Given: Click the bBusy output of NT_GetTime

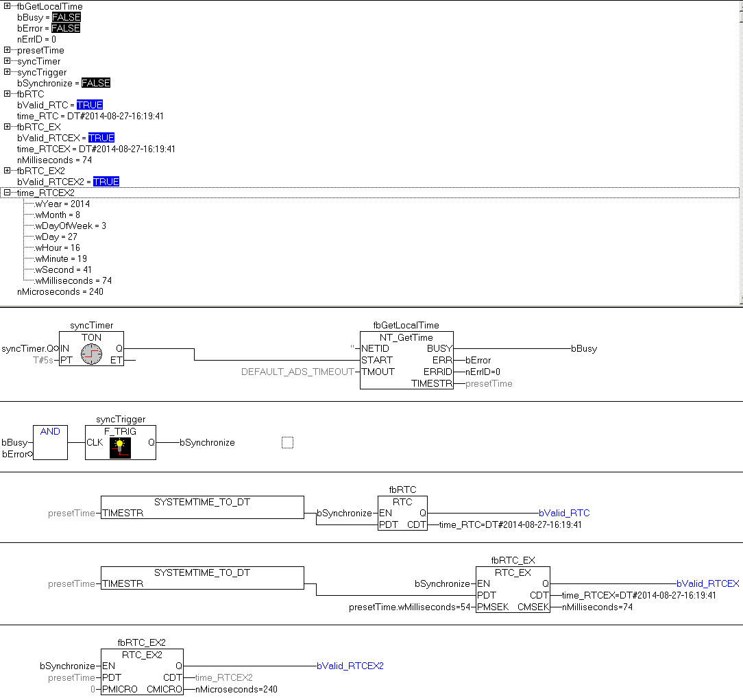Looking at the screenshot, I should [x=584, y=349].
